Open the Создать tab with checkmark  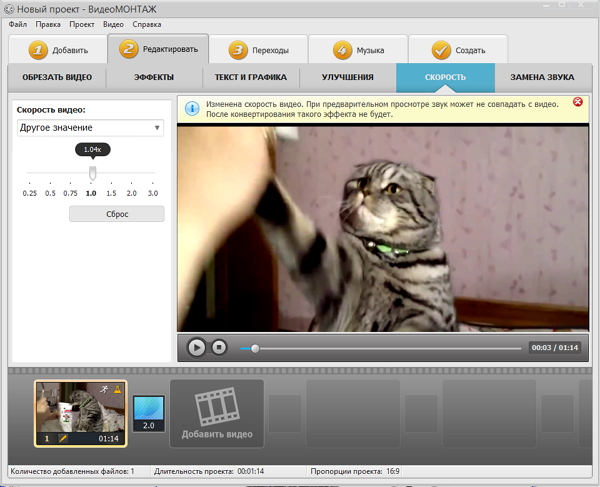tap(458, 49)
